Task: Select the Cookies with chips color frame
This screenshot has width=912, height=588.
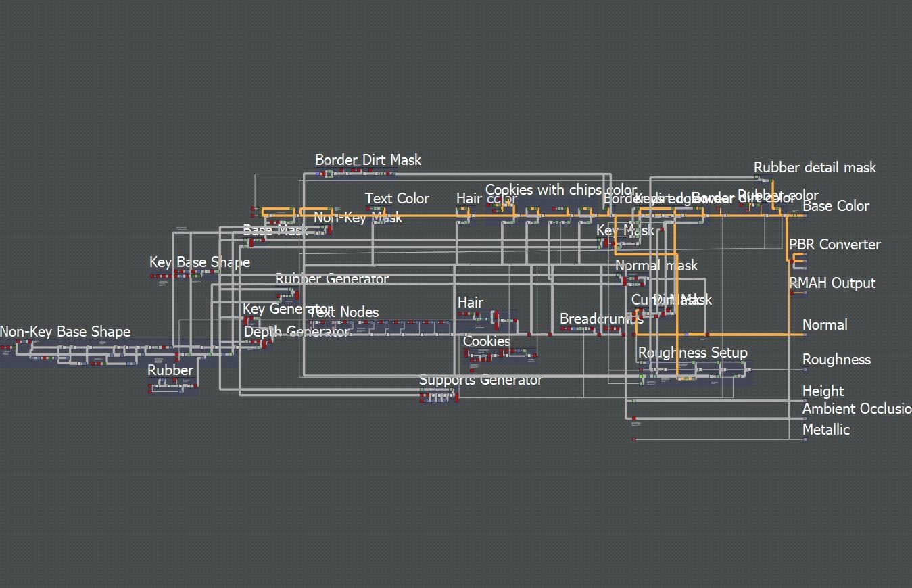Action: [x=560, y=190]
